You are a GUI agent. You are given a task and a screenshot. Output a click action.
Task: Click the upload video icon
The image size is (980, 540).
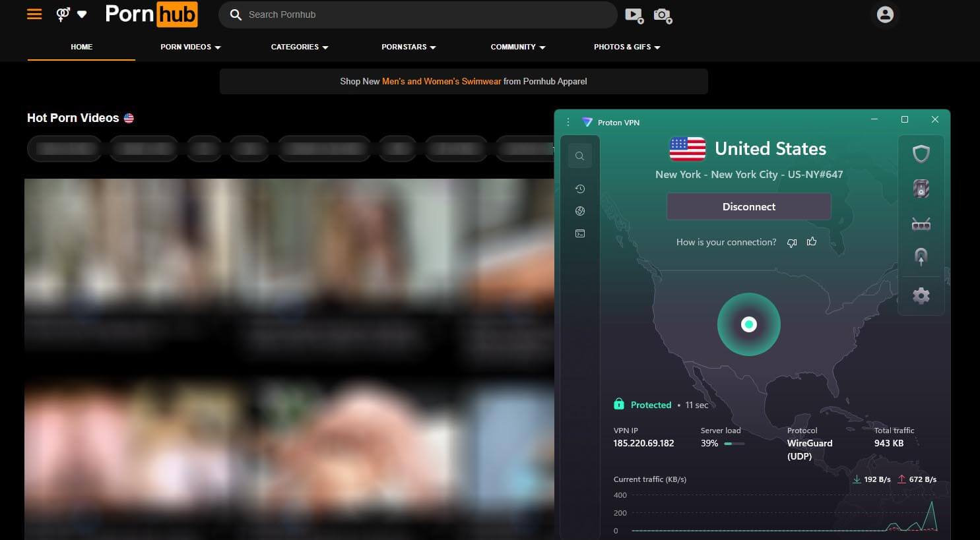(634, 15)
